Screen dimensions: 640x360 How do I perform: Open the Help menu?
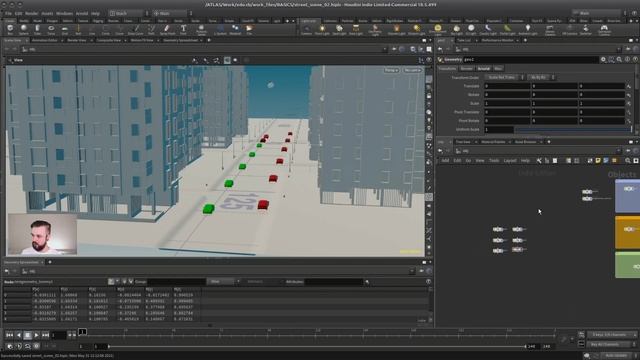[x=95, y=13]
